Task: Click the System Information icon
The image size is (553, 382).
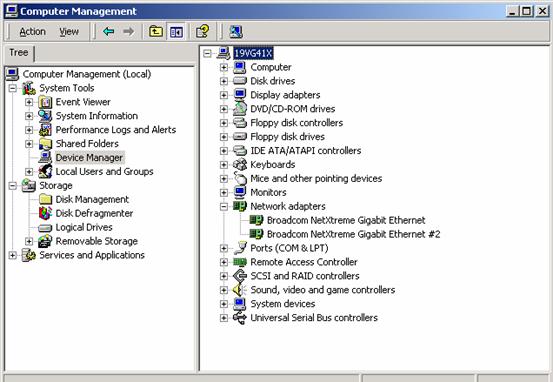Action: pos(45,116)
